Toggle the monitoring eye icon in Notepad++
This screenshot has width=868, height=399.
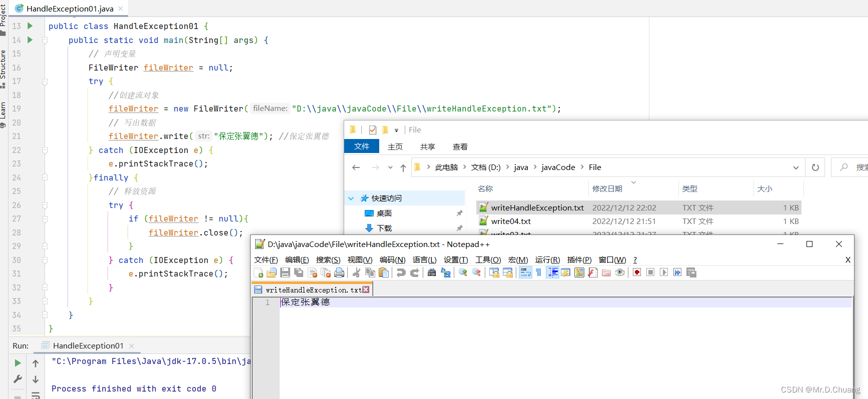tap(620, 272)
